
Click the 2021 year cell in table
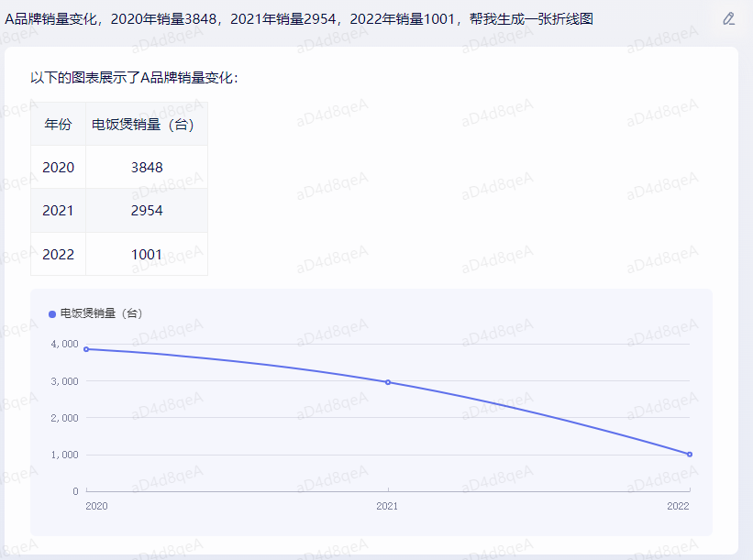[58, 211]
